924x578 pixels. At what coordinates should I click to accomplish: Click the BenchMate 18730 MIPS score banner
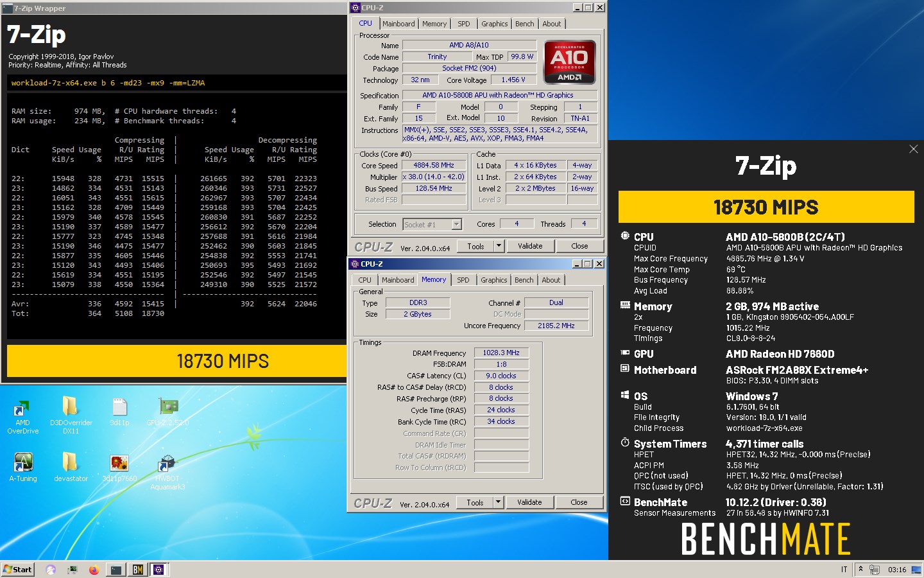tap(766, 207)
